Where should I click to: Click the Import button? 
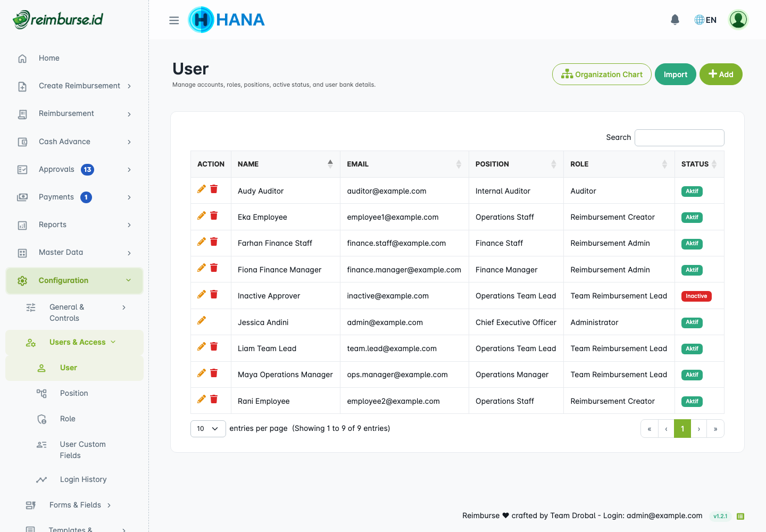tap(676, 74)
